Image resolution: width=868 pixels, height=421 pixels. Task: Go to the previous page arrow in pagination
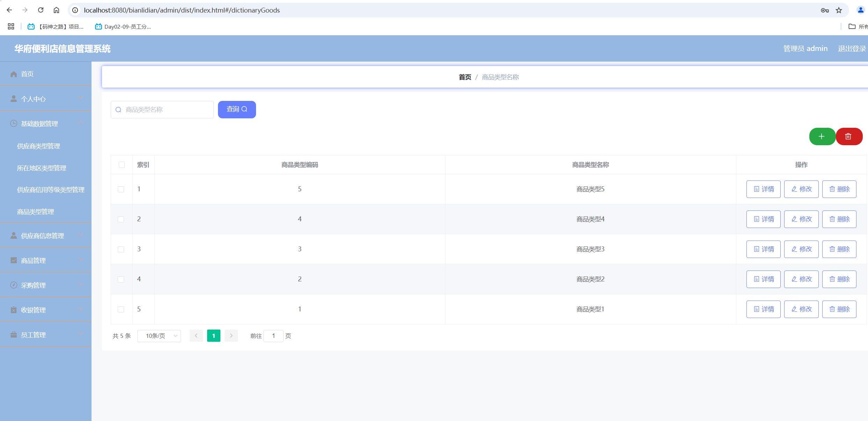tap(196, 336)
